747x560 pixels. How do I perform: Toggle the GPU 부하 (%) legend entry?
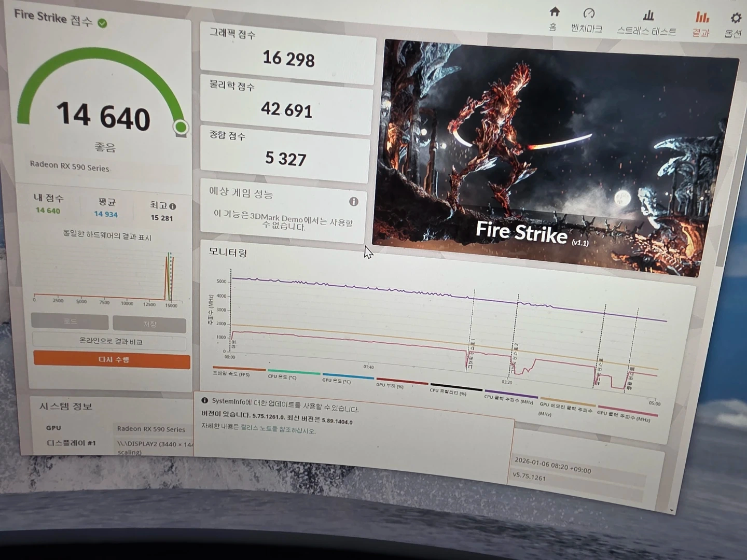(391, 385)
